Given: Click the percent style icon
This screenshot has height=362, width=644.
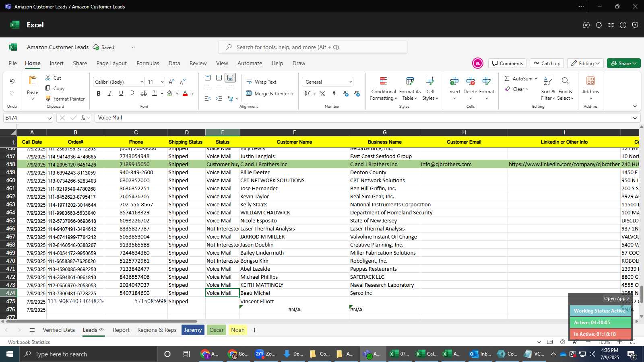Looking at the screenshot, I should (x=323, y=93).
